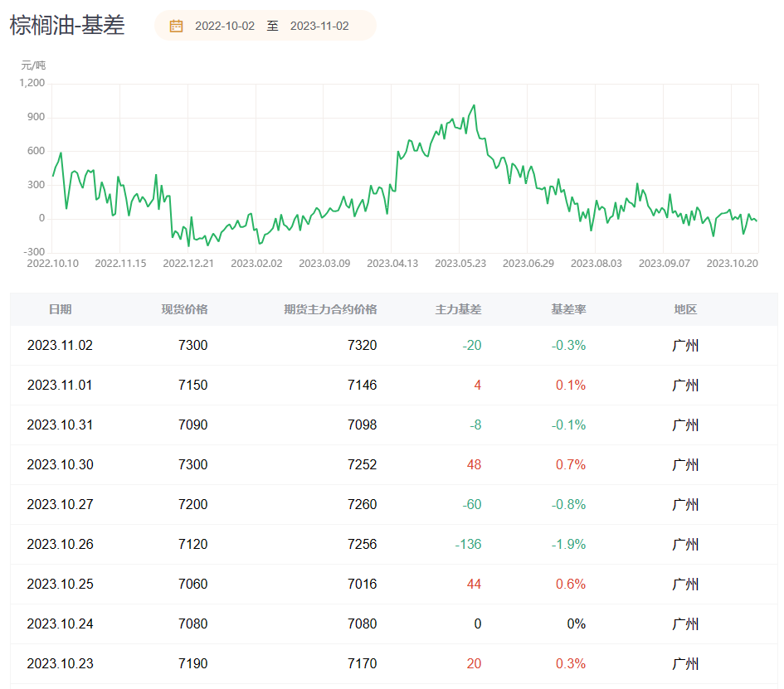Click the 7170 futures price on 2023.10.23
Image resolution: width=784 pixels, height=689 pixels.
pyautogui.click(x=362, y=663)
